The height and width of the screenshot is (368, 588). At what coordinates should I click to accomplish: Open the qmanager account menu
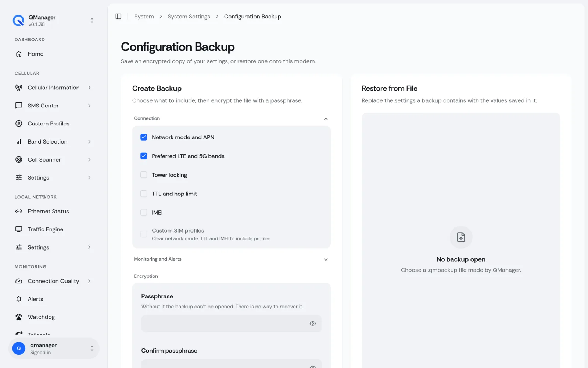point(54,348)
